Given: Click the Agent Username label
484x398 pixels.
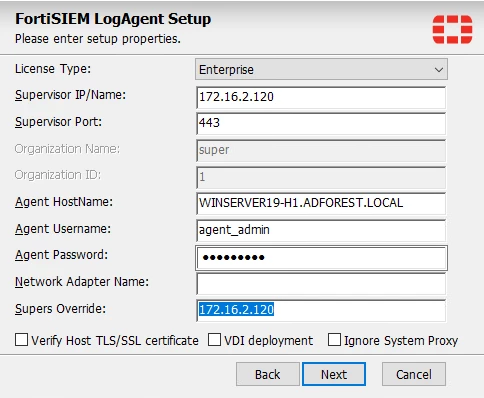Looking at the screenshot, I should click(x=63, y=229).
